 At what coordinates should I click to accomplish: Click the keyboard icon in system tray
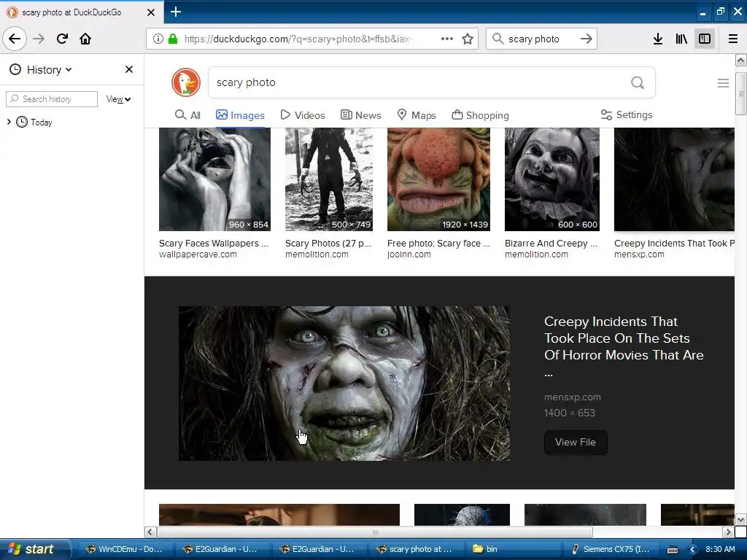coord(672,550)
